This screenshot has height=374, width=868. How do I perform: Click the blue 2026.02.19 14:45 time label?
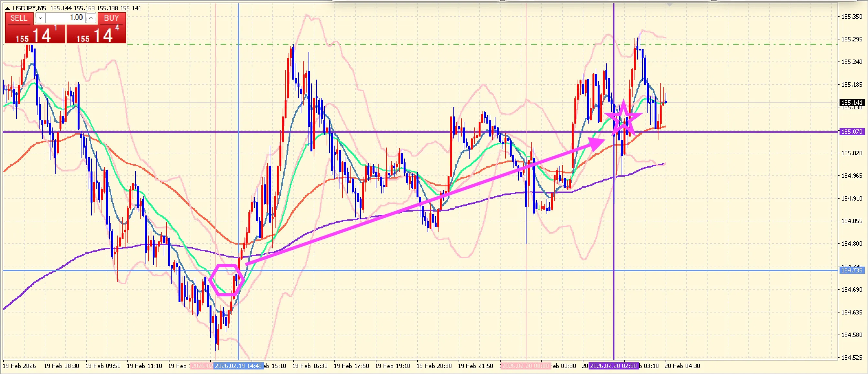click(x=238, y=366)
